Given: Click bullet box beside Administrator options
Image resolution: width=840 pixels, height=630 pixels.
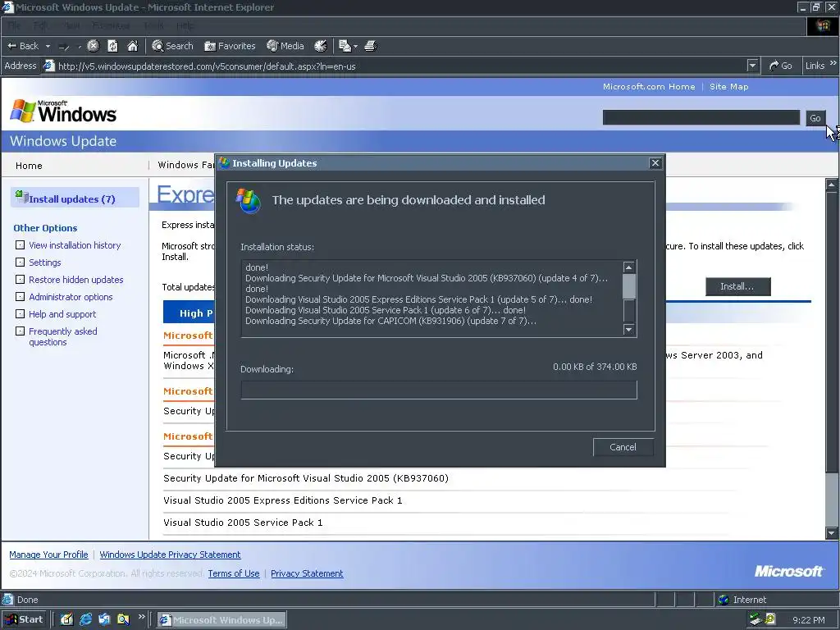Looking at the screenshot, I should (20, 296).
